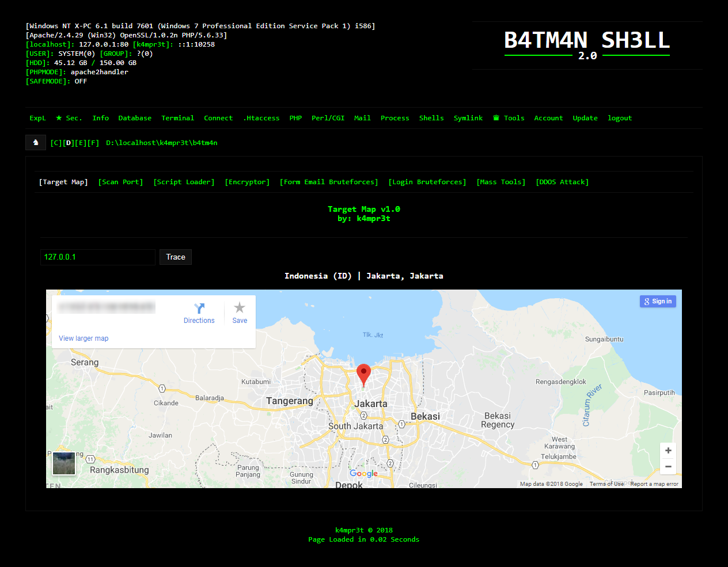Click the Rangkasbitung label on map

coord(119,470)
